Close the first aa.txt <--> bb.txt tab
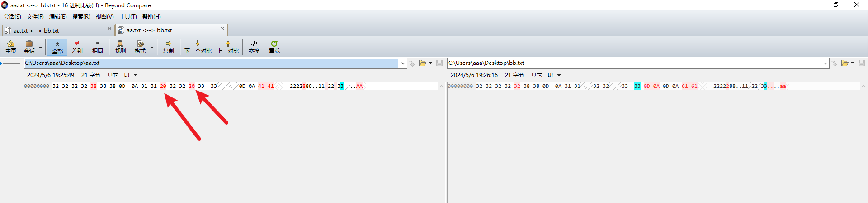 (109, 29)
